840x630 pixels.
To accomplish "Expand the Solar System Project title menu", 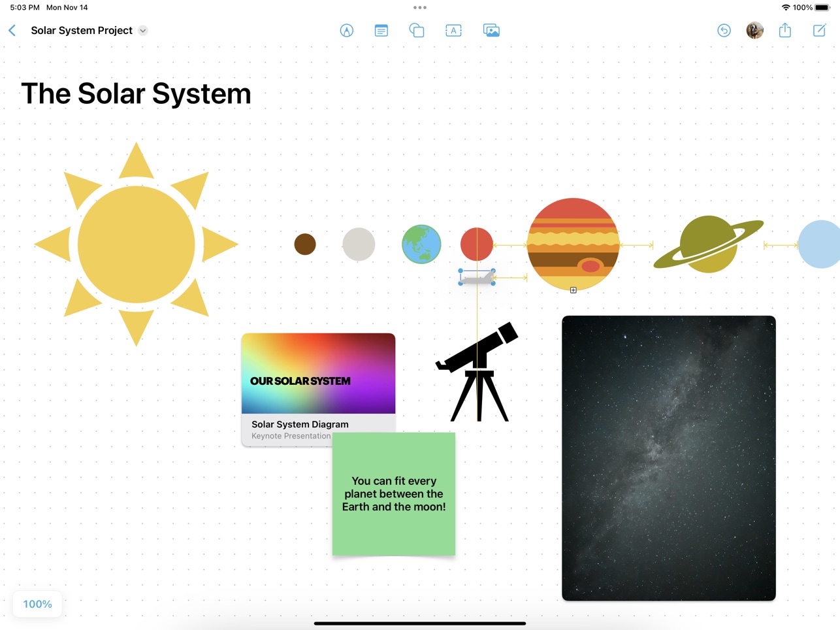I will 143,31.
